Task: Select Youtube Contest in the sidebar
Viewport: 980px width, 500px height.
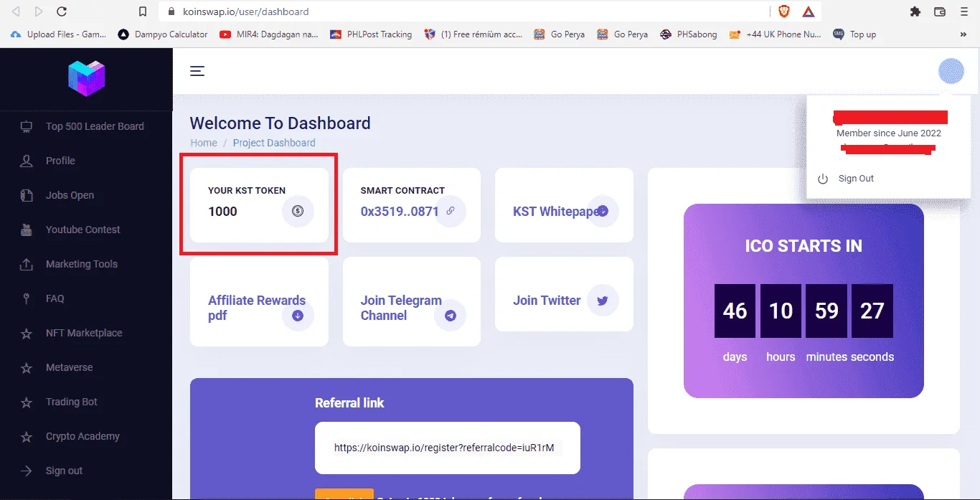Action: 83,230
